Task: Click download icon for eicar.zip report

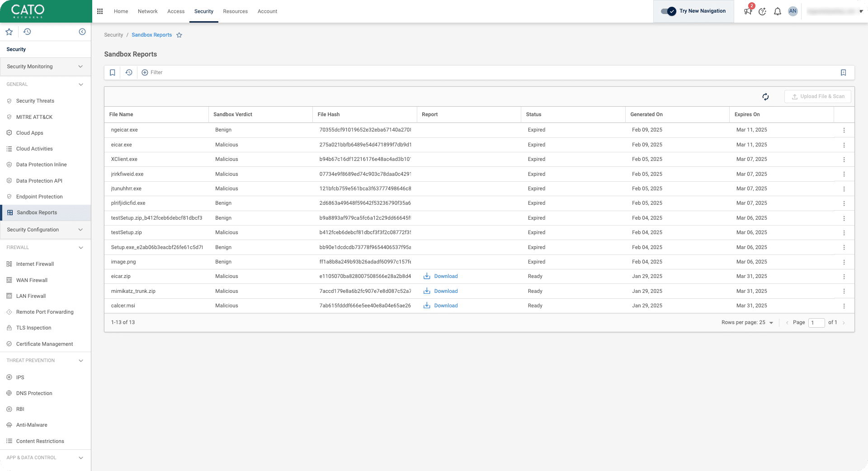Action: (427, 276)
